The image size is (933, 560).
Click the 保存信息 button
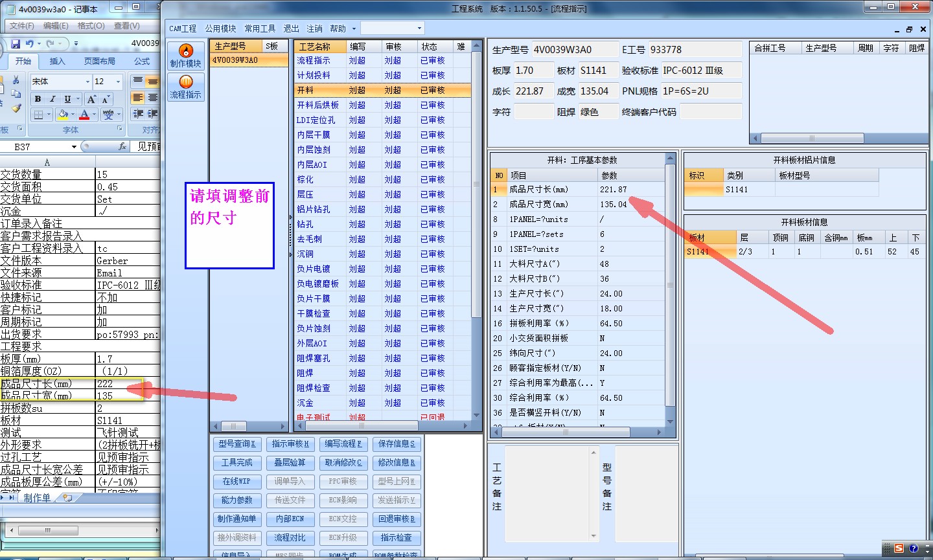click(x=397, y=444)
